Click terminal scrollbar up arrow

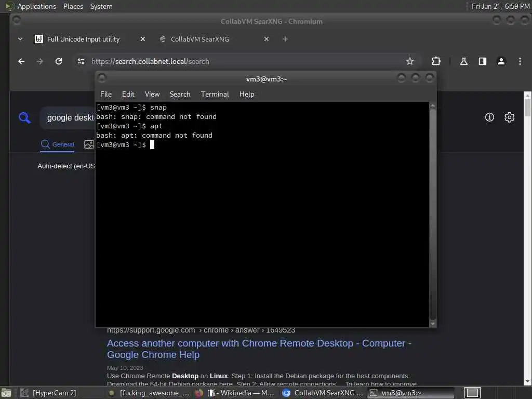pyautogui.click(x=433, y=106)
